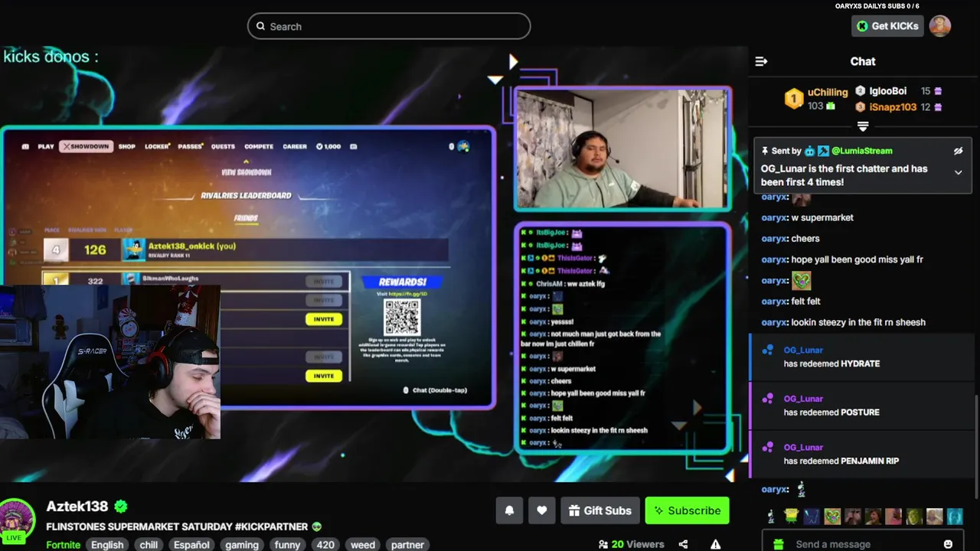Open the CAREER tab in Fortnite
The height and width of the screenshot is (551, 980).
coord(295,146)
